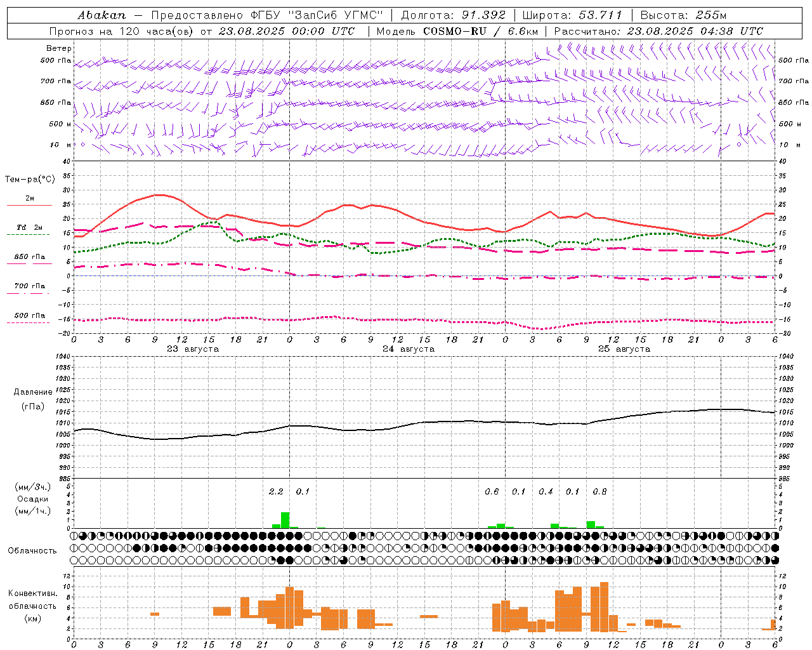Image resolution: width=812 pixels, height=650 pixels.
Task: Click the Модель COSMO-RU / 6.6км label
Action: pyautogui.click(x=457, y=31)
